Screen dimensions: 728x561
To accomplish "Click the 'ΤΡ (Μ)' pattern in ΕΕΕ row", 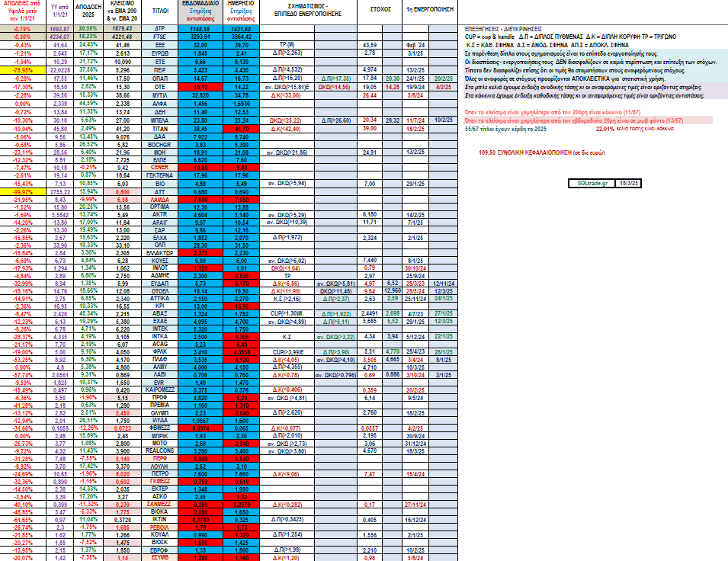I will tap(287, 45).
